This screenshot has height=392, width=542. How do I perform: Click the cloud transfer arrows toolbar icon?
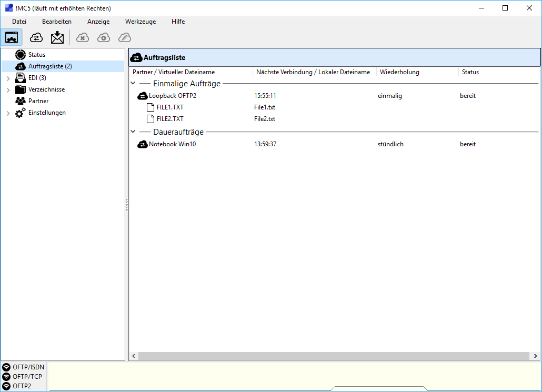[36, 37]
